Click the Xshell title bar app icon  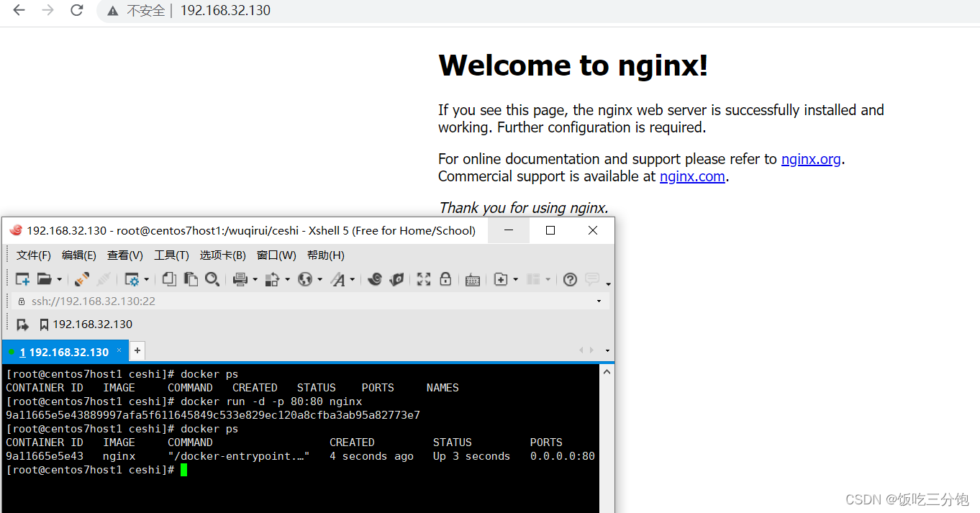click(16, 230)
